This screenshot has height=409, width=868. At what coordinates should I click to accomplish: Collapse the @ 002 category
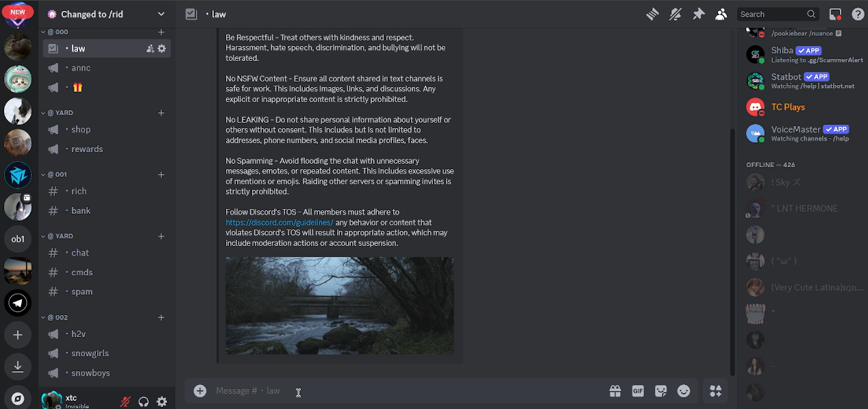point(58,317)
